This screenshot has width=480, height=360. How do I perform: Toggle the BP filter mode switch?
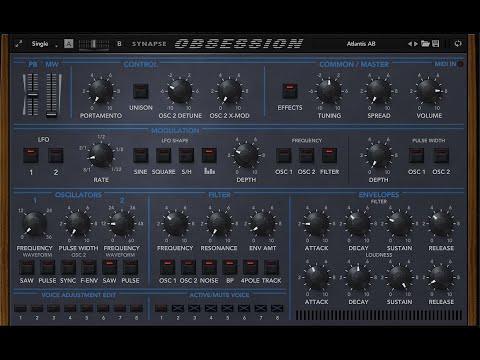[230, 267]
